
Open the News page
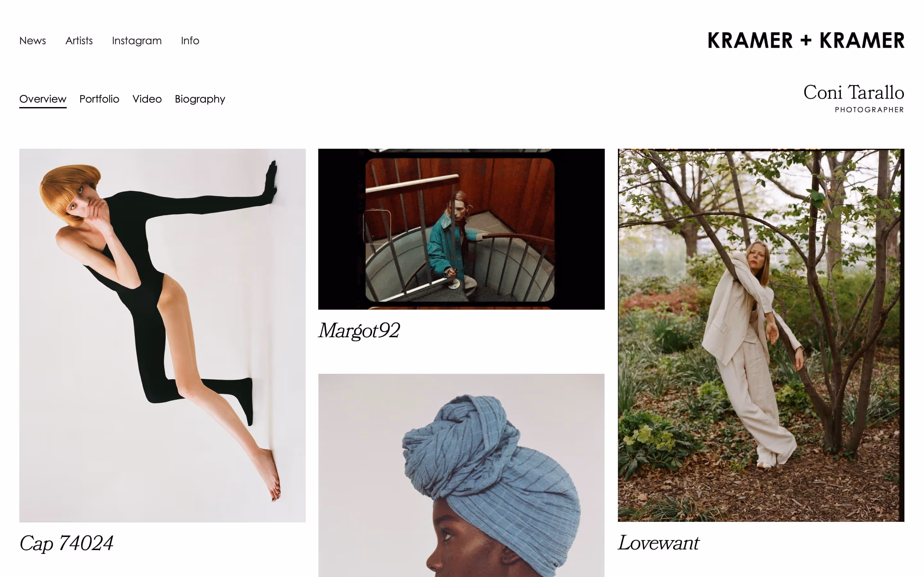pos(32,40)
